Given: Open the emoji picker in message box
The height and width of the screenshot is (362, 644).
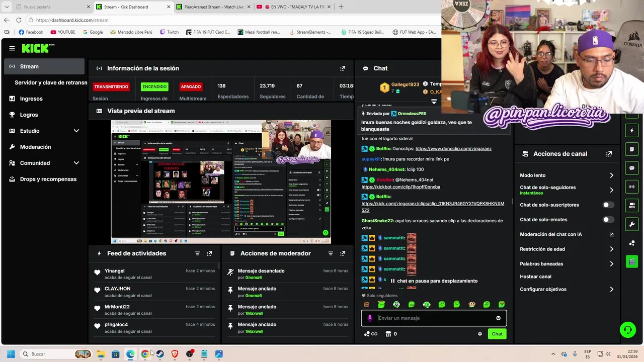Looking at the screenshot, I should [x=498, y=318].
